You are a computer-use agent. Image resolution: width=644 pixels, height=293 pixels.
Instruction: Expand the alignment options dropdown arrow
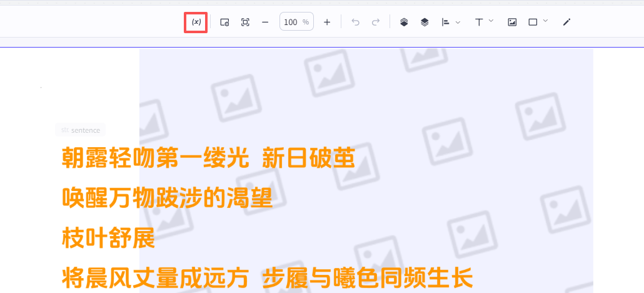click(x=458, y=22)
